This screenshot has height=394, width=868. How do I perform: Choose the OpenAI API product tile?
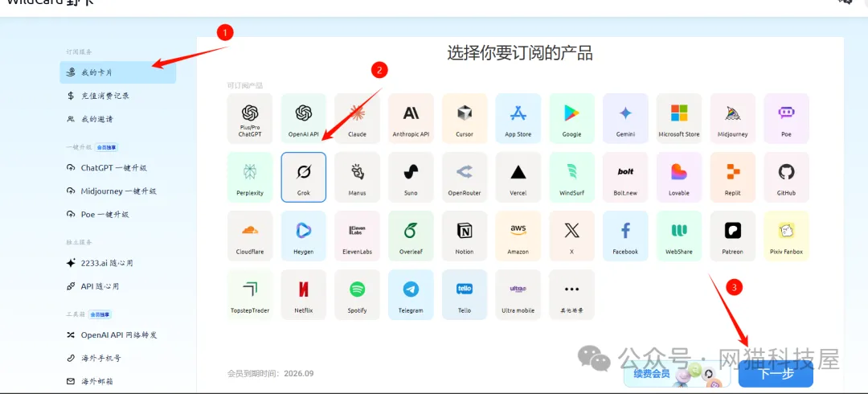303,118
